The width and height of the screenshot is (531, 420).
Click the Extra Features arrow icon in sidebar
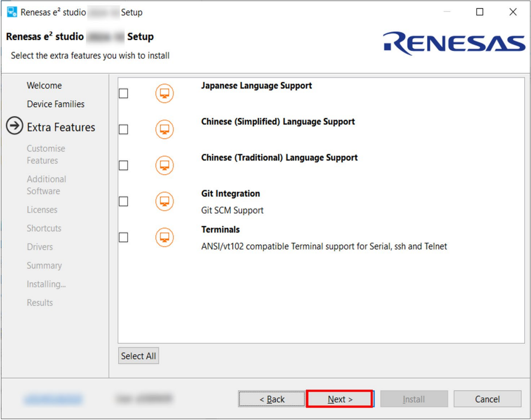14,126
